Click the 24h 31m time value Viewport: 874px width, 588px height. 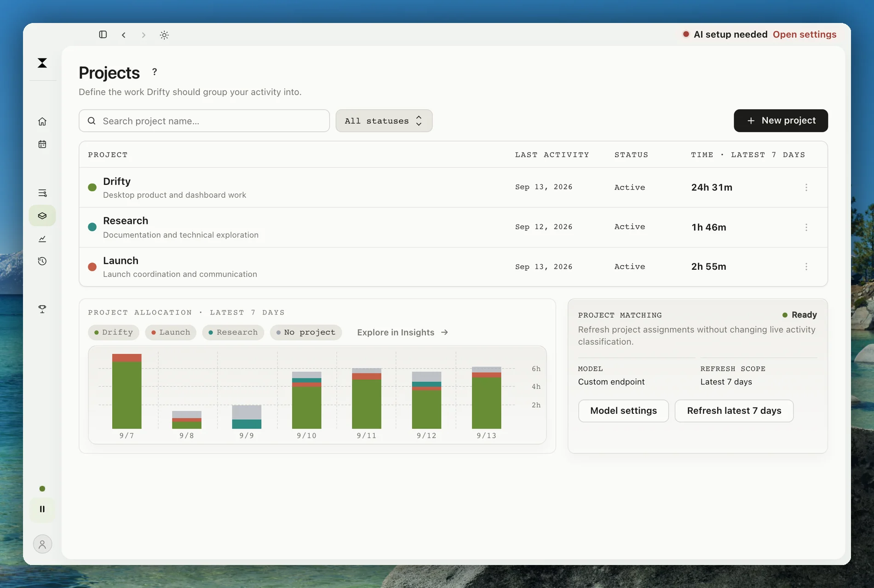(x=712, y=188)
